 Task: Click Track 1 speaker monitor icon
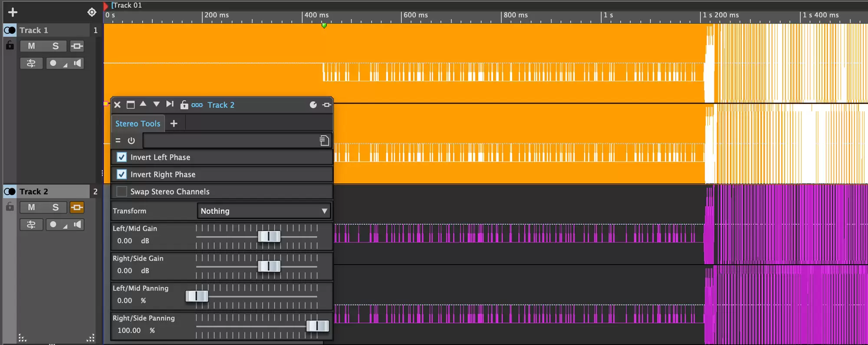click(78, 63)
